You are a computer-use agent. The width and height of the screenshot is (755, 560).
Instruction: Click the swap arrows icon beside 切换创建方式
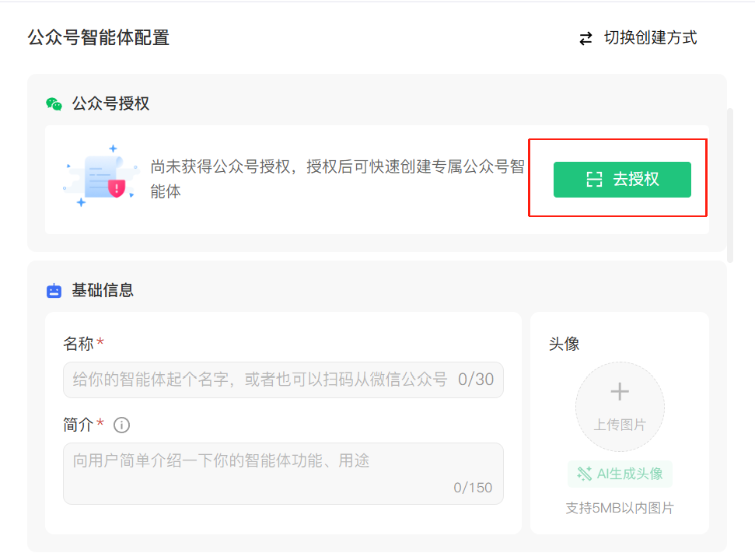(585, 38)
